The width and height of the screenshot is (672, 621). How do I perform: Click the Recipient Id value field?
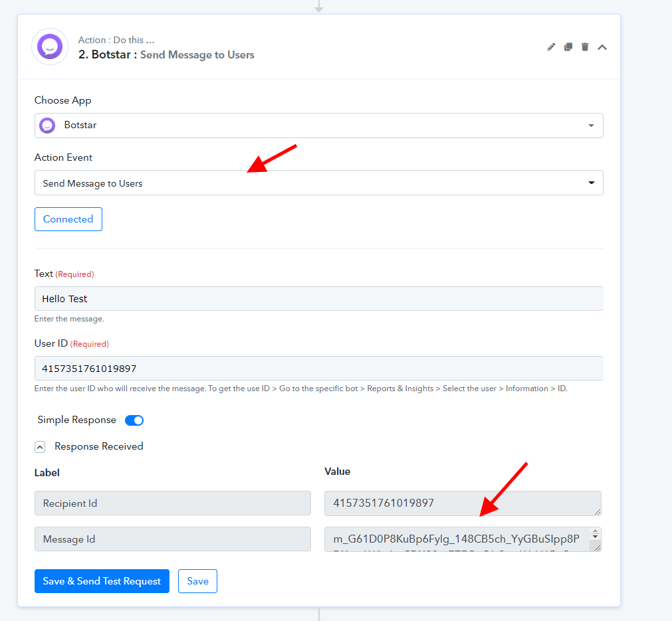[463, 503]
